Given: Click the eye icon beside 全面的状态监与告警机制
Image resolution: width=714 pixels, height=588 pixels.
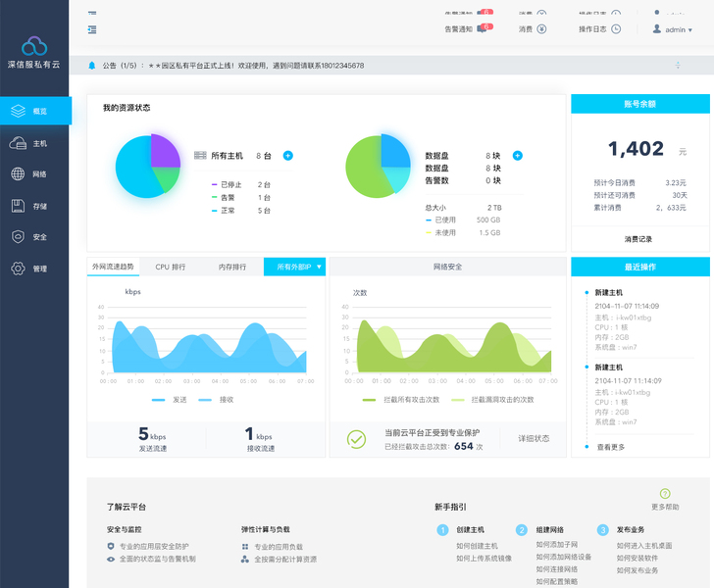Looking at the screenshot, I should pyautogui.click(x=110, y=559).
